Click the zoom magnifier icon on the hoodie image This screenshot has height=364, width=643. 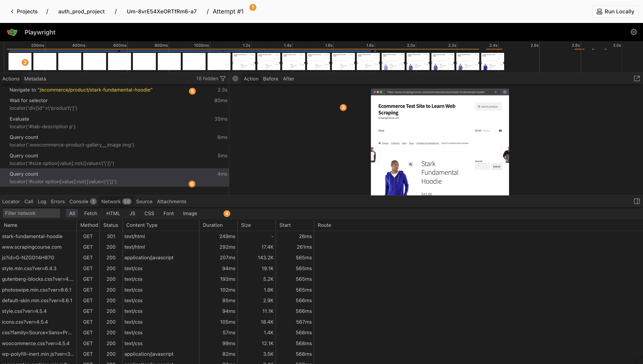click(411, 165)
